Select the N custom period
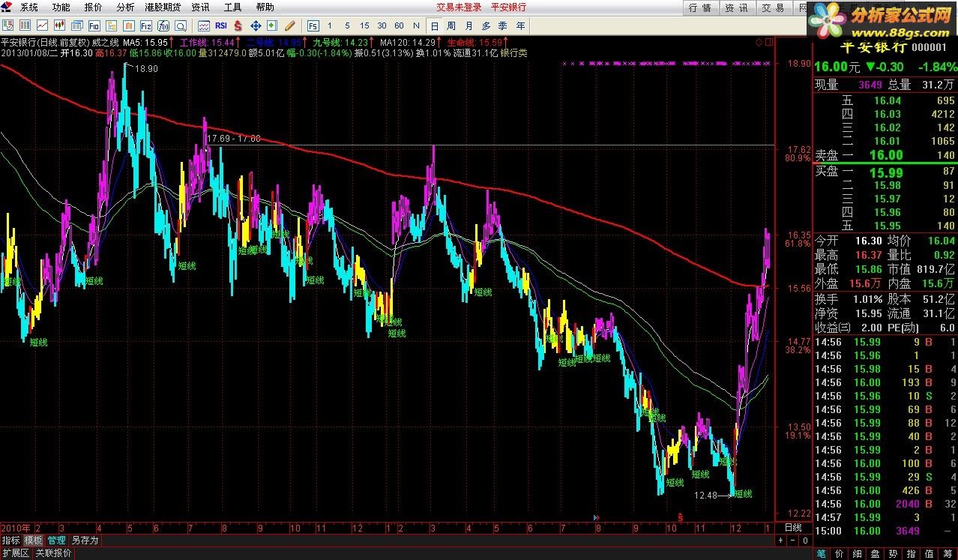The width and height of the screenshot is (958, 560). pyautogui.click(x=416, y=25)
